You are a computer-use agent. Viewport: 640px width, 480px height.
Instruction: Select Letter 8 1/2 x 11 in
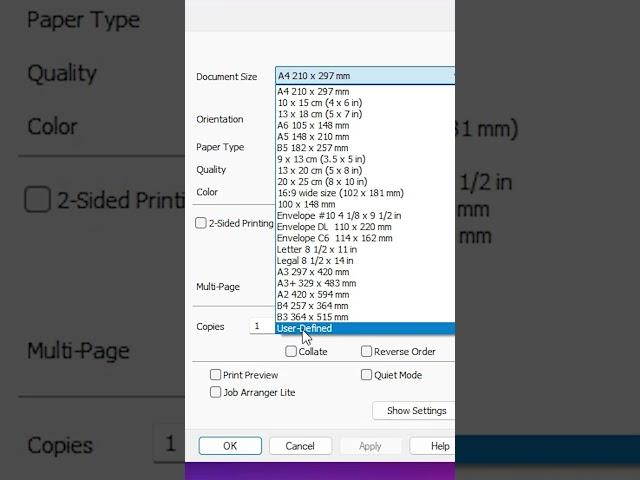tap(365, 249)
